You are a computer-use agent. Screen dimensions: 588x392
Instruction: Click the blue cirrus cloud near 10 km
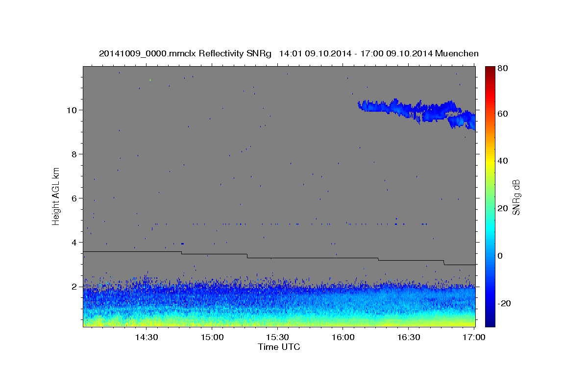[x=416, y=112]
